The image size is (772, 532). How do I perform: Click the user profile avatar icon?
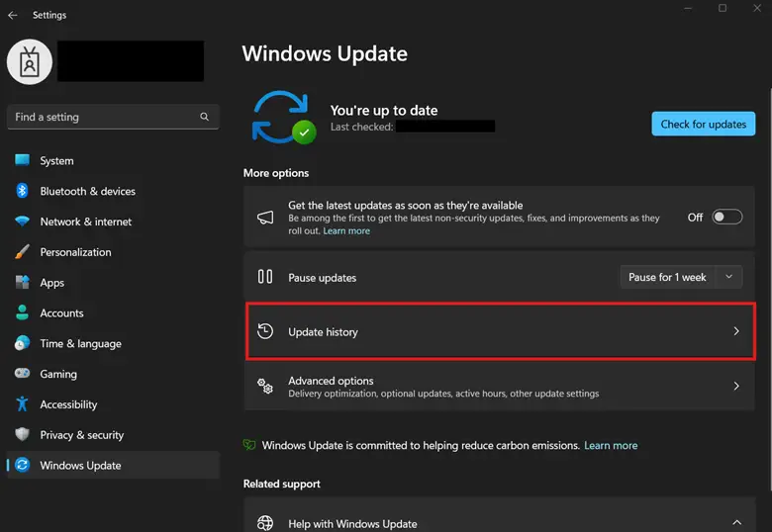coord(30,62)
